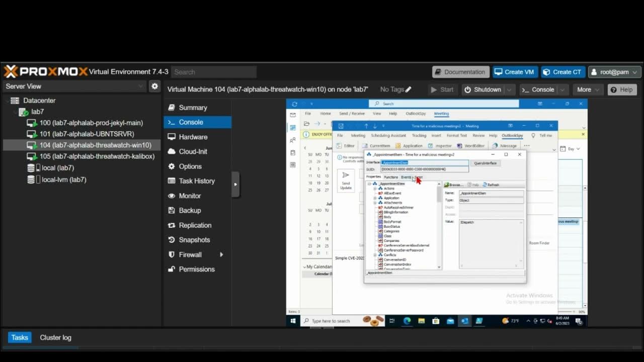Click the CurrentItem button in the OutlookSpy ribbon
This screenshot has width=644, height=362.
click(377, 146)
